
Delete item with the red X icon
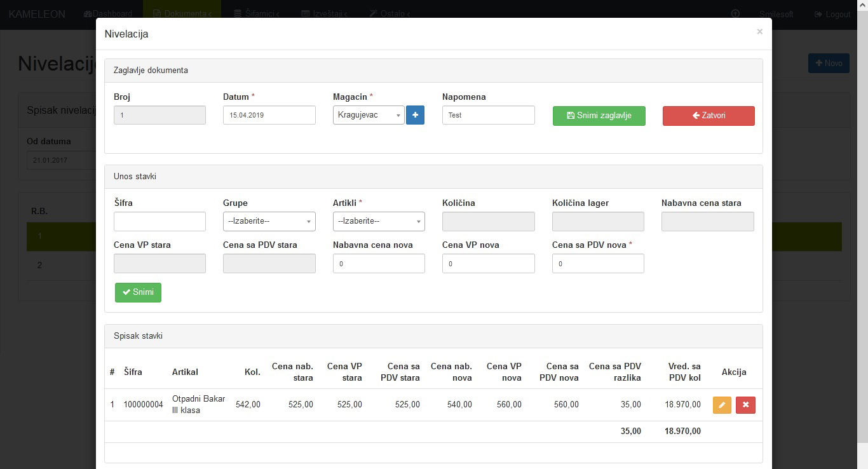[745, 405]
